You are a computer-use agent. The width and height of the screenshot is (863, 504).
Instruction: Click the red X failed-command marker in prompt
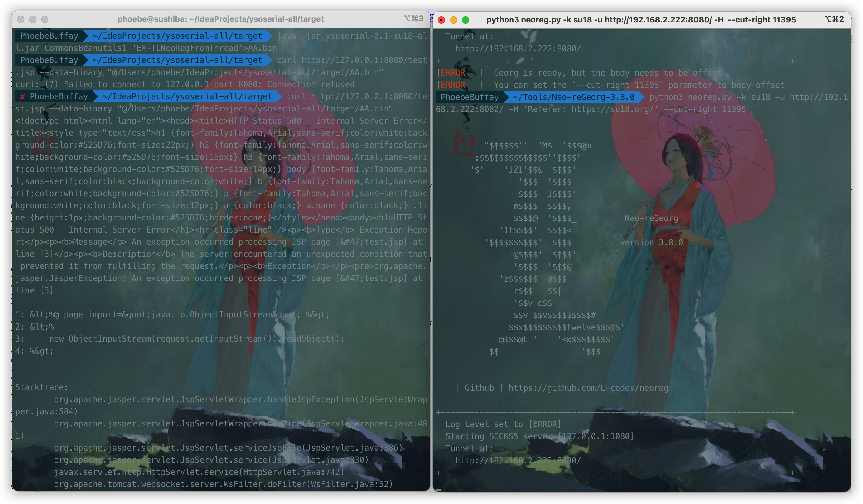(22, 97)
